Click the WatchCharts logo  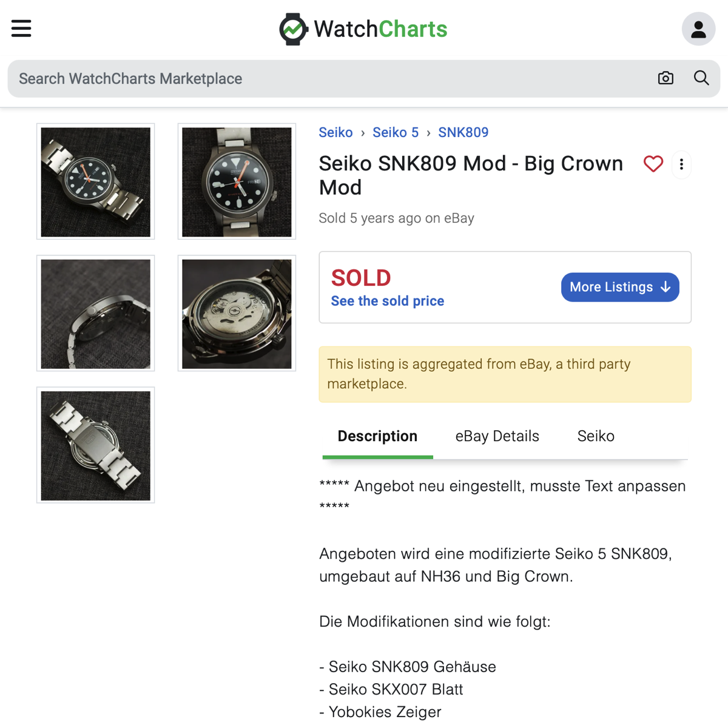click(x=363, y=29)
